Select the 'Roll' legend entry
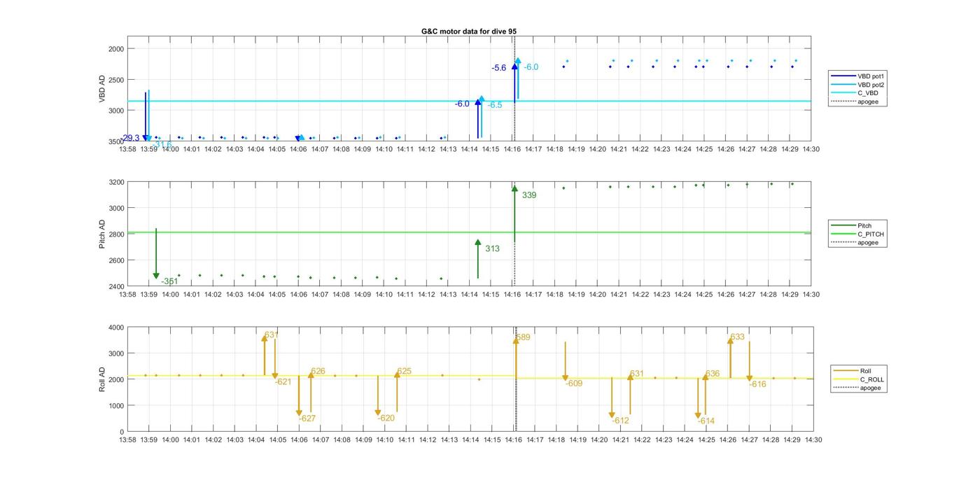This screenshot has width=980, height=485. [x=852, y=371]
